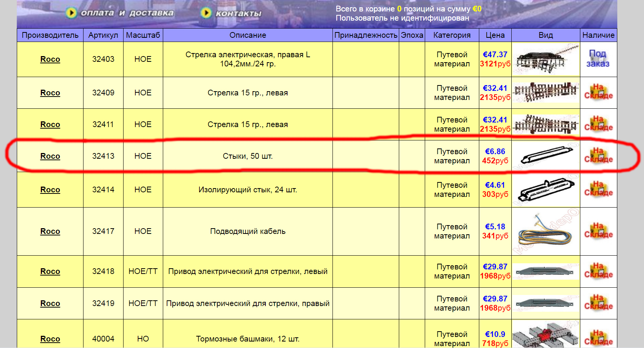View the photo of turnout 32409

point(546,93)
